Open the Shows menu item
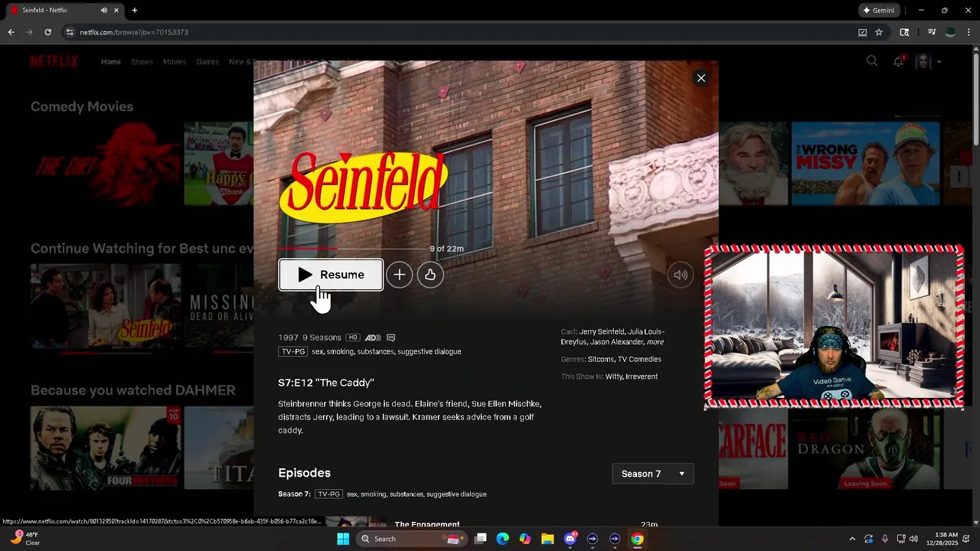 (x=142, y=62)
